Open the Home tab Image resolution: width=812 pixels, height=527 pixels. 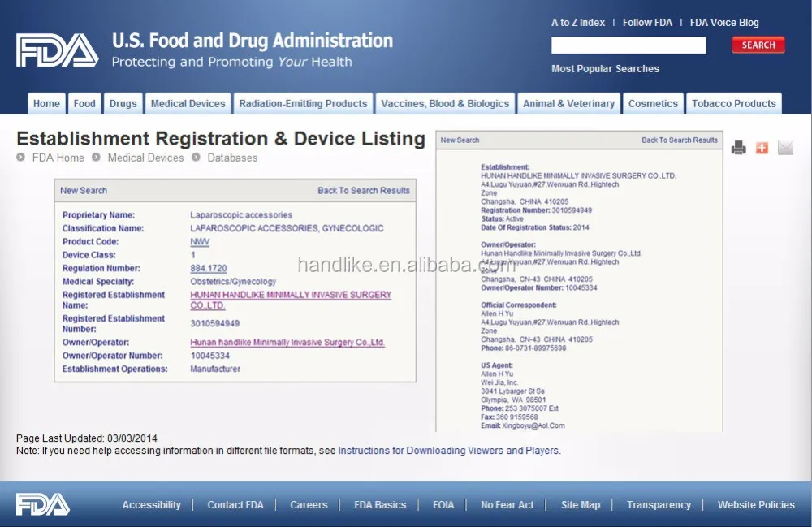[x=46, y=104]
